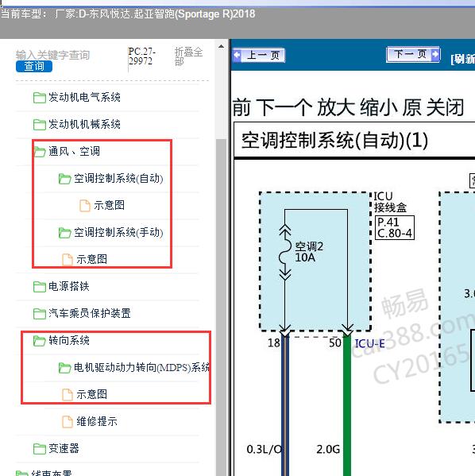This screenshot has height=476, width=475.
Task: Click the 折叠全部 collapse-all link
Action: point(188,56)
